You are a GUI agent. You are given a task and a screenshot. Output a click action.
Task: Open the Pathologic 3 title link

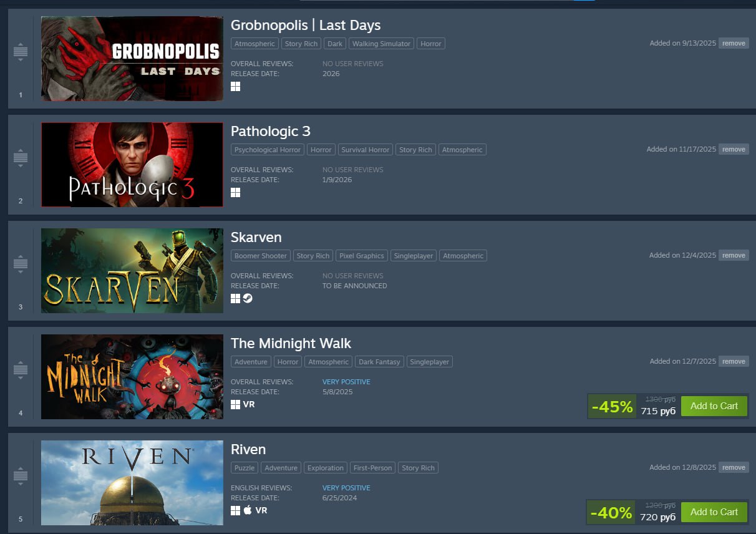[x=271, y=131]
